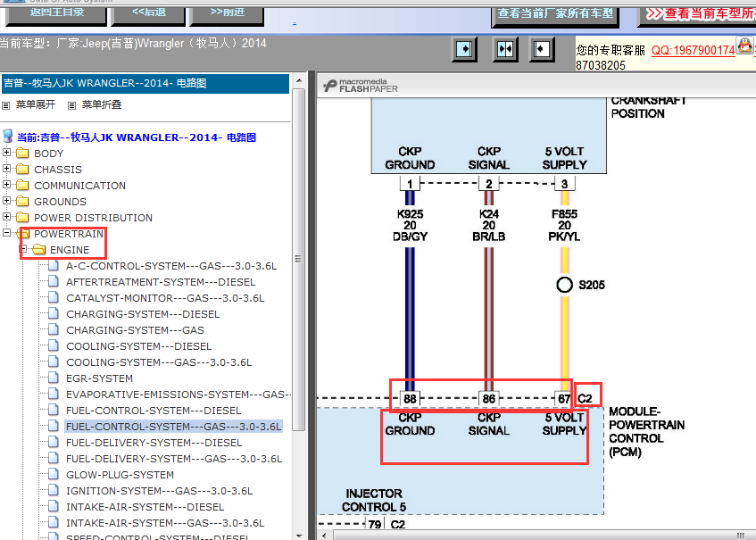The height and width of the screenshot is (540, 756).
Task: Click the GROUNDS folder icon
Action: [22, 202]
